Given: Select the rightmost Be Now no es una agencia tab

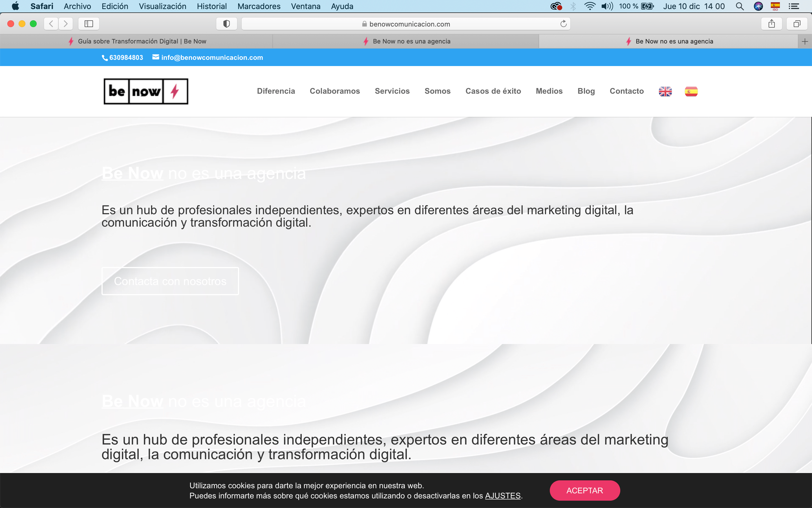Looking at the screenshot, I should click(668, 41).
